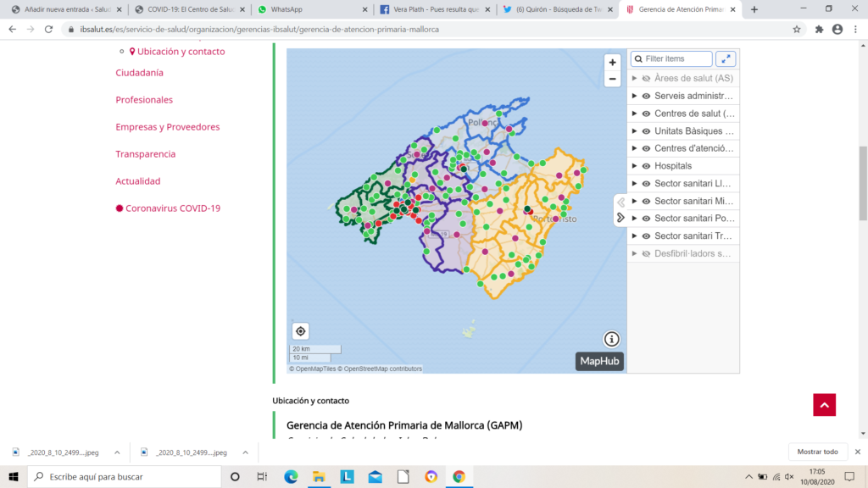
Task: Zoom in on the map
Action: coord(612,62)
